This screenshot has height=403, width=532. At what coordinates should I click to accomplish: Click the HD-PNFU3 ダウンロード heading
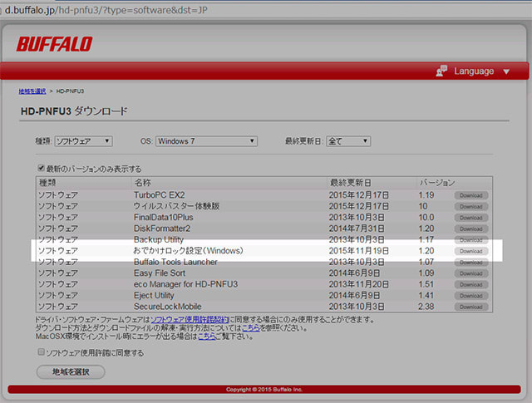(x=74, y=111)
